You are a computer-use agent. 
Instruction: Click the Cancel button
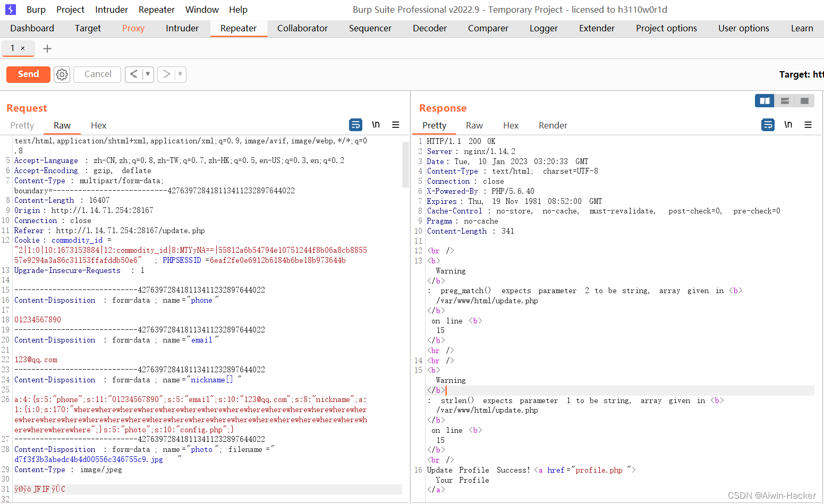[x=98, y=74]
